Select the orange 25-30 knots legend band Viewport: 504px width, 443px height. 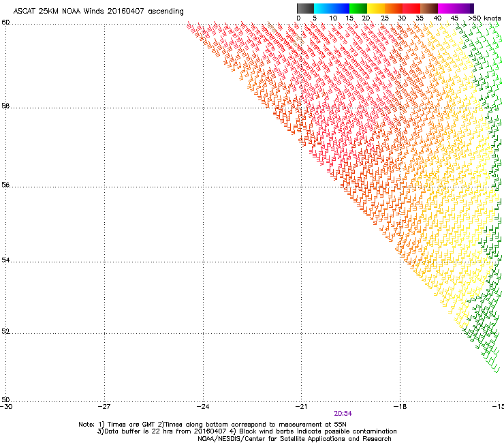pos(394,8)
